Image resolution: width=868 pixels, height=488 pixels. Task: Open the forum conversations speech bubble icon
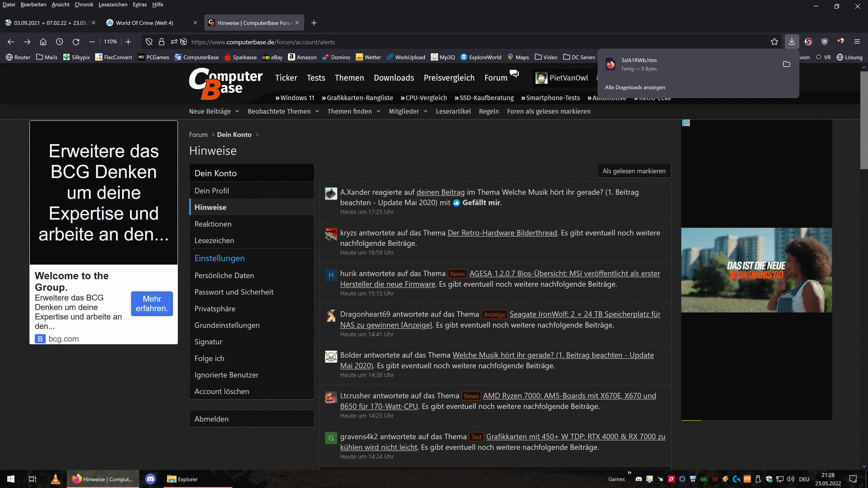514,73
